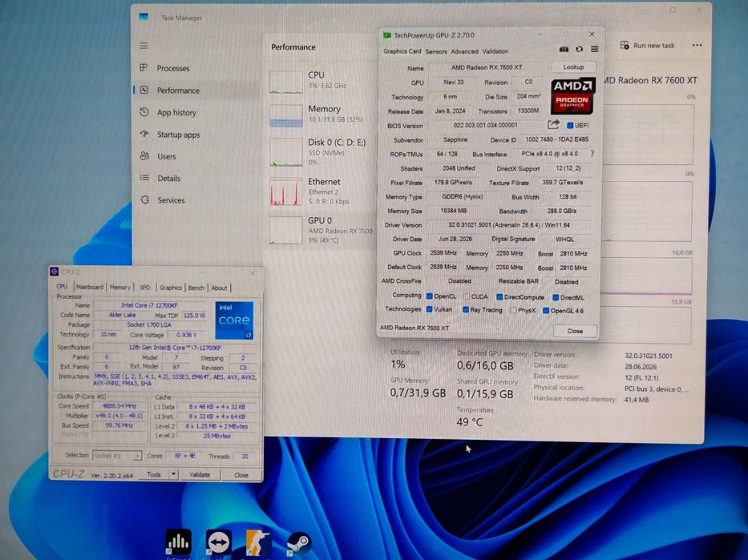Open GPU-Z hamburger settings menu
This screenshot has width=748, height=560.
click(594, 49)
